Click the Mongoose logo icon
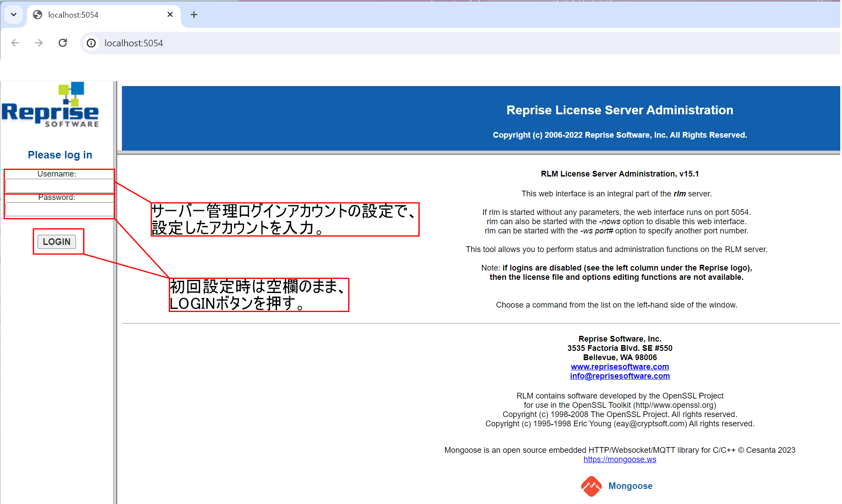This screenshot has height=504, width=842. 591,486
